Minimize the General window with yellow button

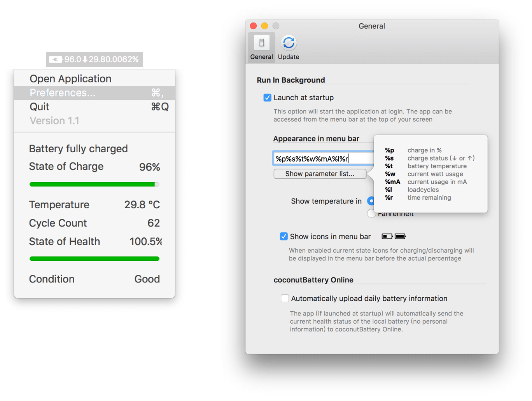[x=264, y=26]
